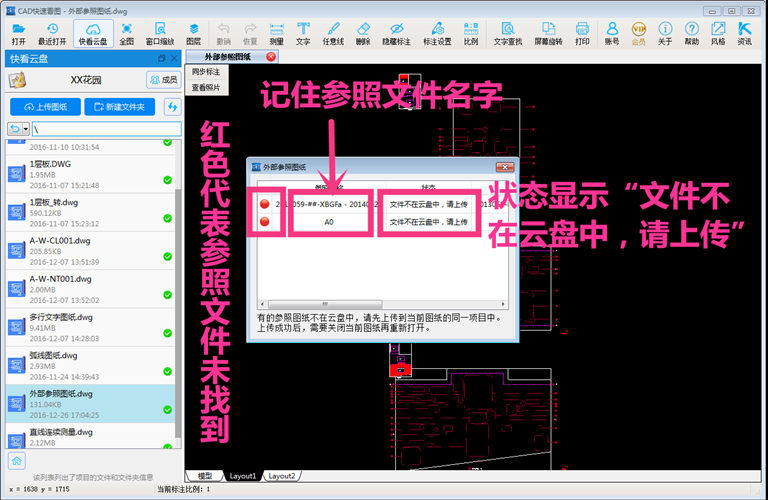Expand dropdown next to back arrow
The width and height of the screenshot is (768, 500).
26,129
